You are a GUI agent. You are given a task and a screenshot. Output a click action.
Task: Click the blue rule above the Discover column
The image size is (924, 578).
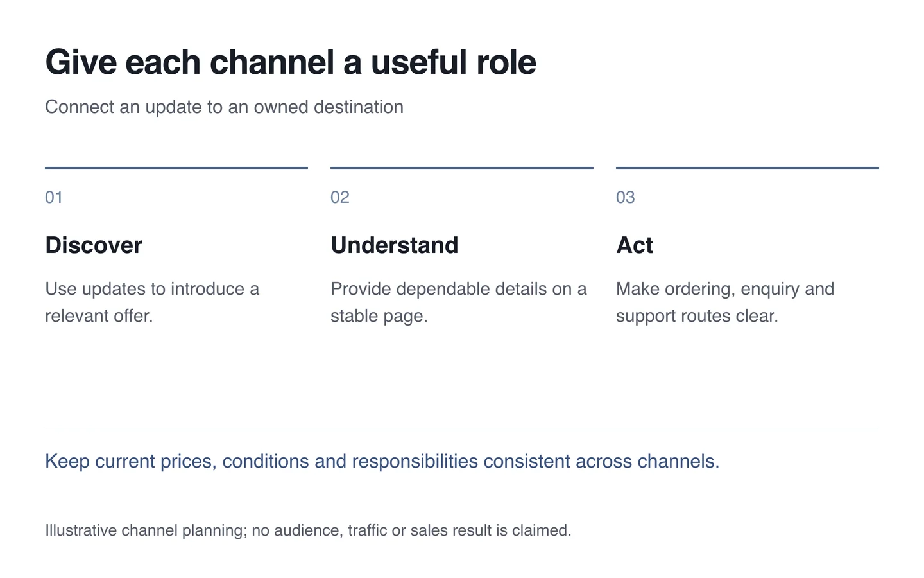click(176, 168)
